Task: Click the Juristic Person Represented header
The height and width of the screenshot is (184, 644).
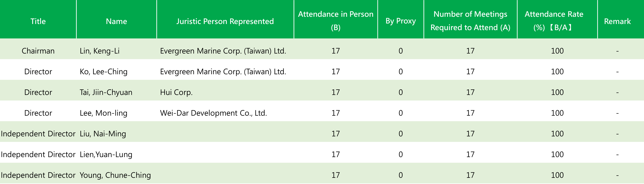Action: tap(225, 21)
